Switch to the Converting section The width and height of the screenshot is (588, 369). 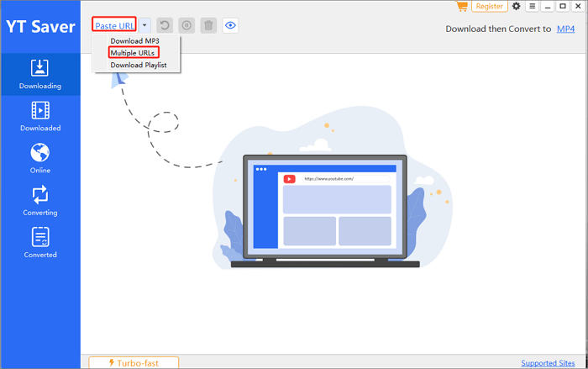[x=40, y=201]
